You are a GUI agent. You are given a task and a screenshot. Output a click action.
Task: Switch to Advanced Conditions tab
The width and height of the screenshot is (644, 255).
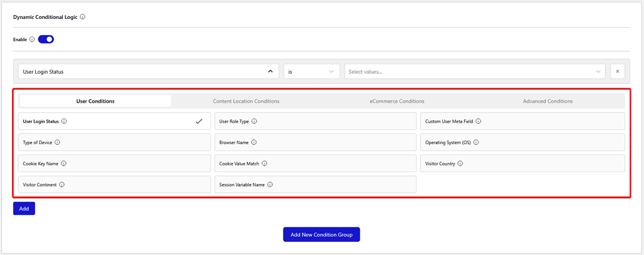coord(548,101)
